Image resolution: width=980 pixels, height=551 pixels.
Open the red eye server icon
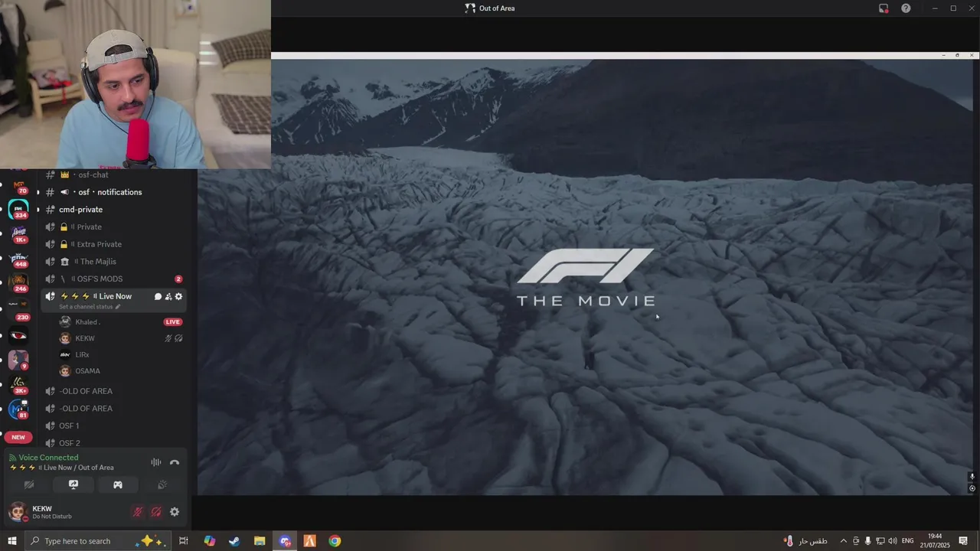pos(18,335)
